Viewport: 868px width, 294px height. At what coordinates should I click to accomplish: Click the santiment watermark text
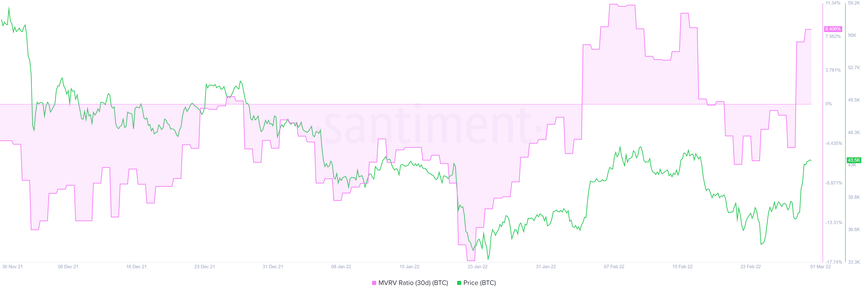(428, 126)
